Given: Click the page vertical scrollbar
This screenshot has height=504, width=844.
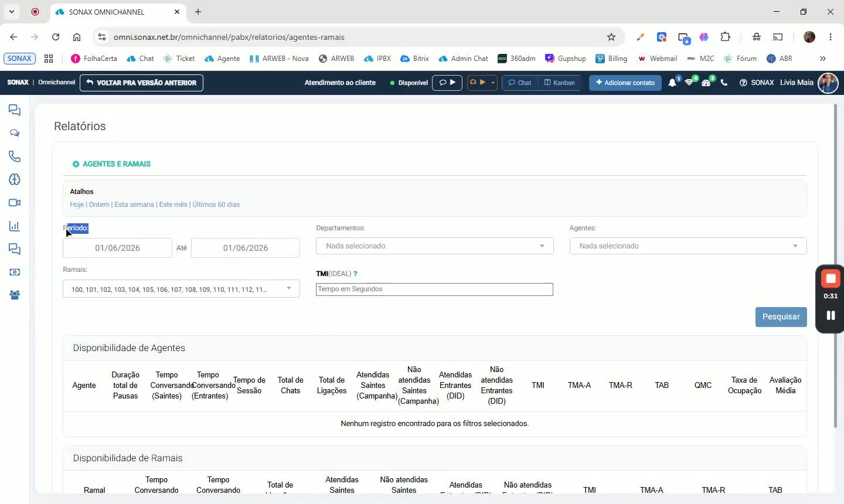Looking at the screenshot, I should 836,266.
